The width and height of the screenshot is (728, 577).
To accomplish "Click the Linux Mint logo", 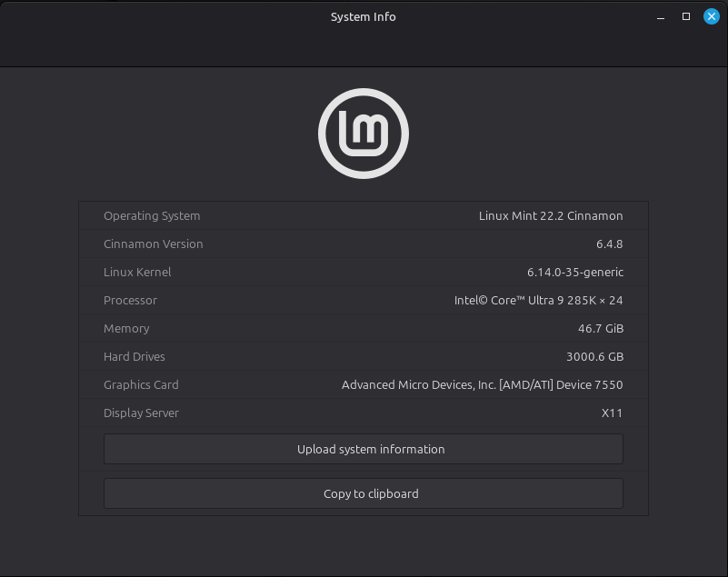I will 364,134.
